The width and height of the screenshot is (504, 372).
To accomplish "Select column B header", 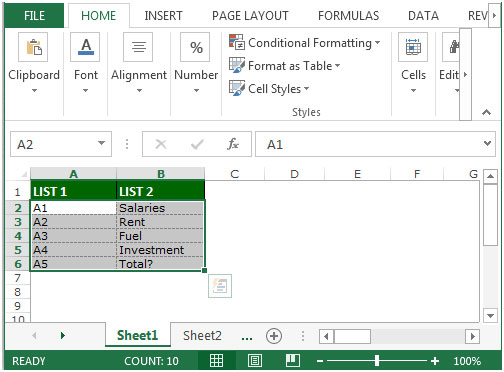I will (x=161, y=174).
